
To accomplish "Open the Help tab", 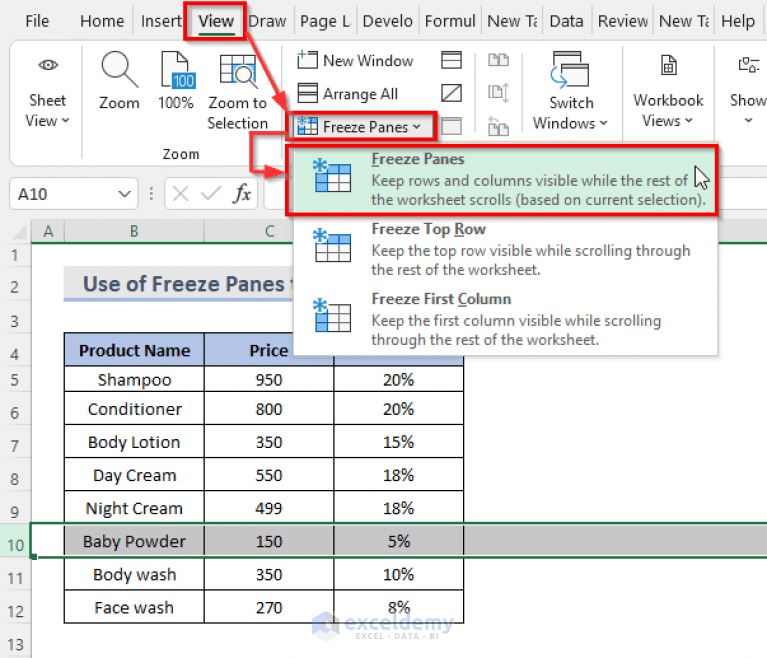I will (738, 22).
